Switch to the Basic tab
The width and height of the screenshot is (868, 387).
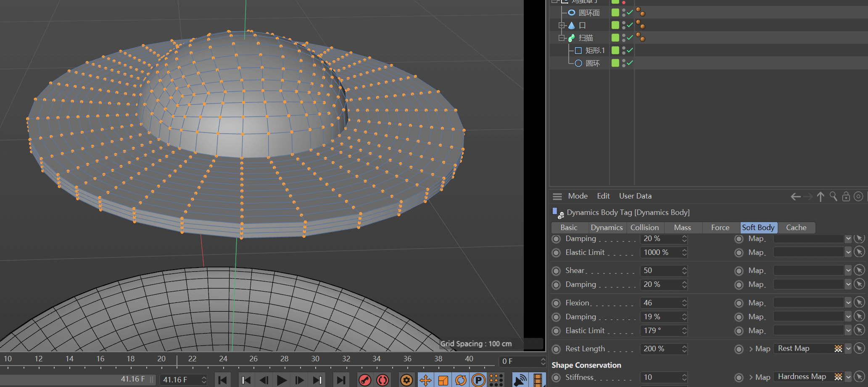pyautogui.click(x=569, y=228)
